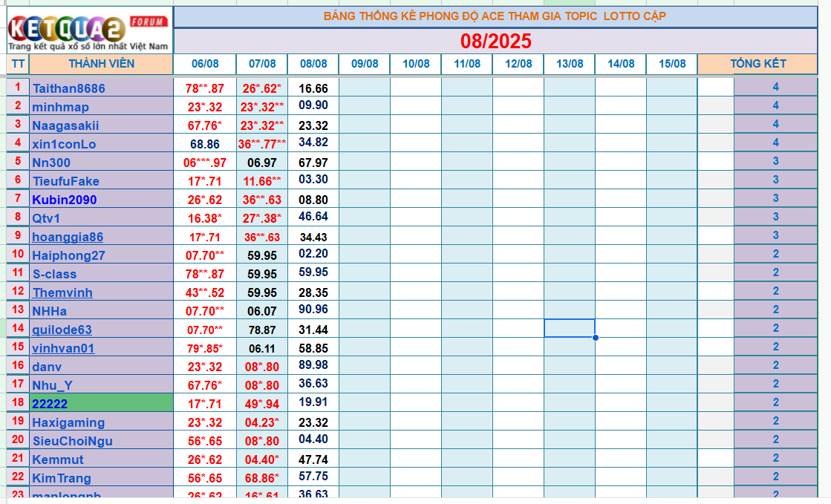
Task: Open the quilode63 member link
Action: [62, 330]
